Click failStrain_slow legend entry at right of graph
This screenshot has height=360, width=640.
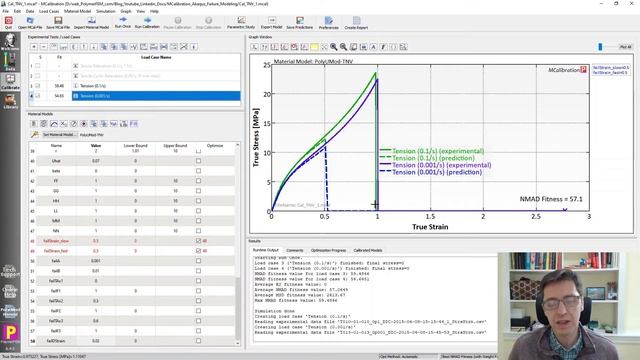coord(611,67)
